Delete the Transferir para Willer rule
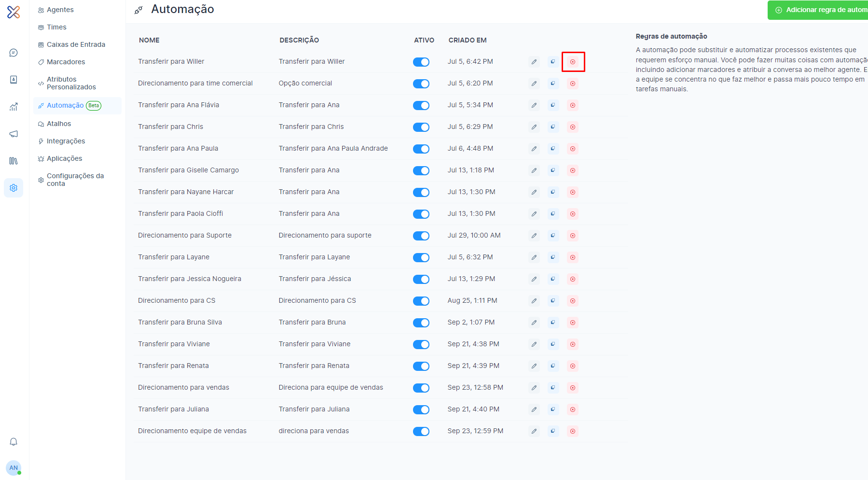Viewport: 868px width, 480px height. pyautogui.click(x=573, y=62)
